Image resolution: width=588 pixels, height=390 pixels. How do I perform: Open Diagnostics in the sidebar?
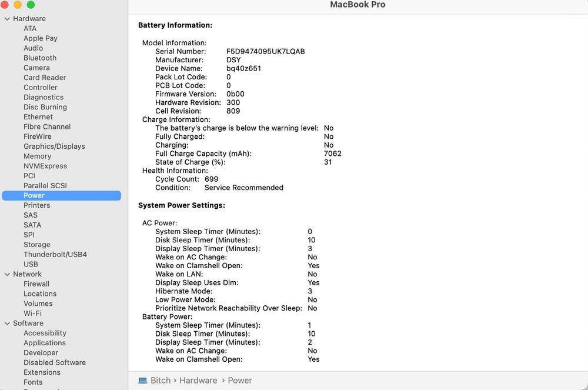point(44,97)
